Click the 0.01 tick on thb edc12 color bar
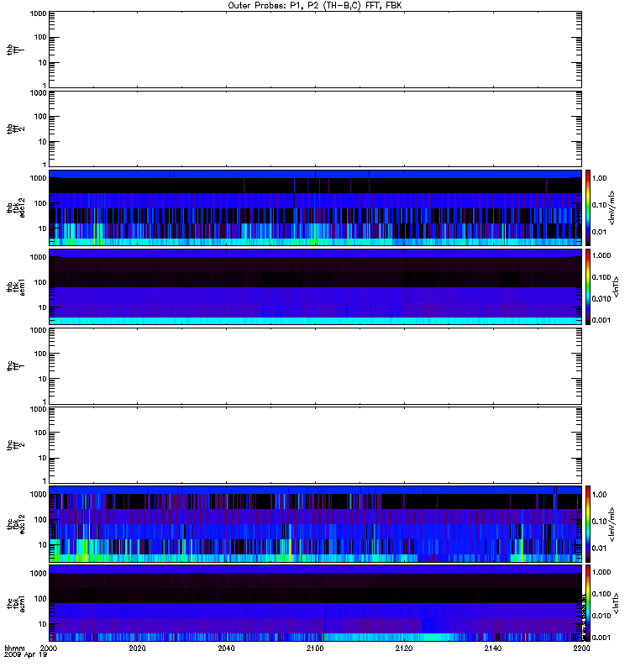 tap(600, 232)
